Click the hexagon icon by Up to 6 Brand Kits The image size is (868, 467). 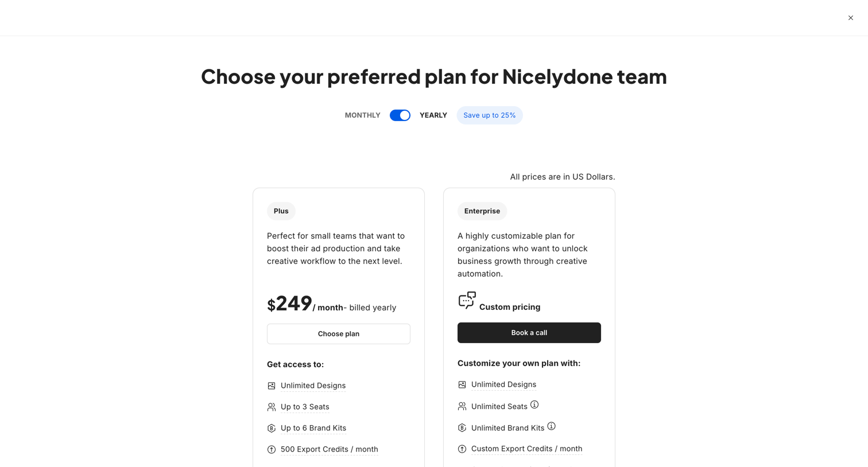pos(272,429)
